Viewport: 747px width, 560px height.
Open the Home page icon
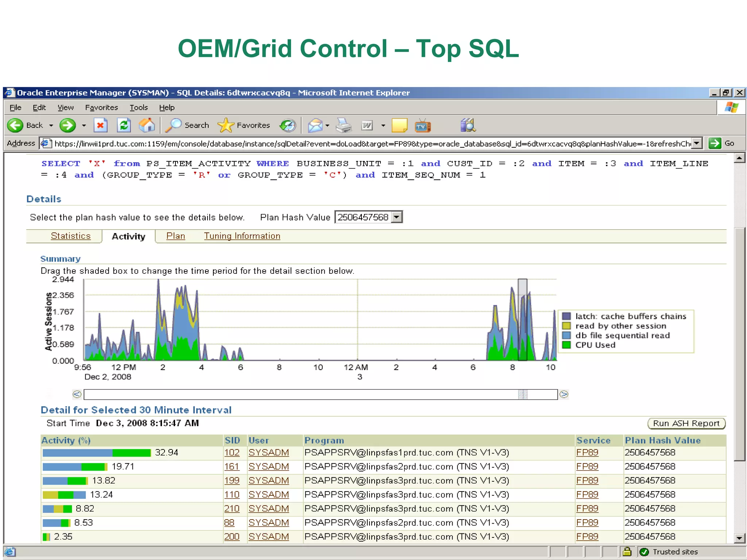pyautogui.click(x=147, y=125)
